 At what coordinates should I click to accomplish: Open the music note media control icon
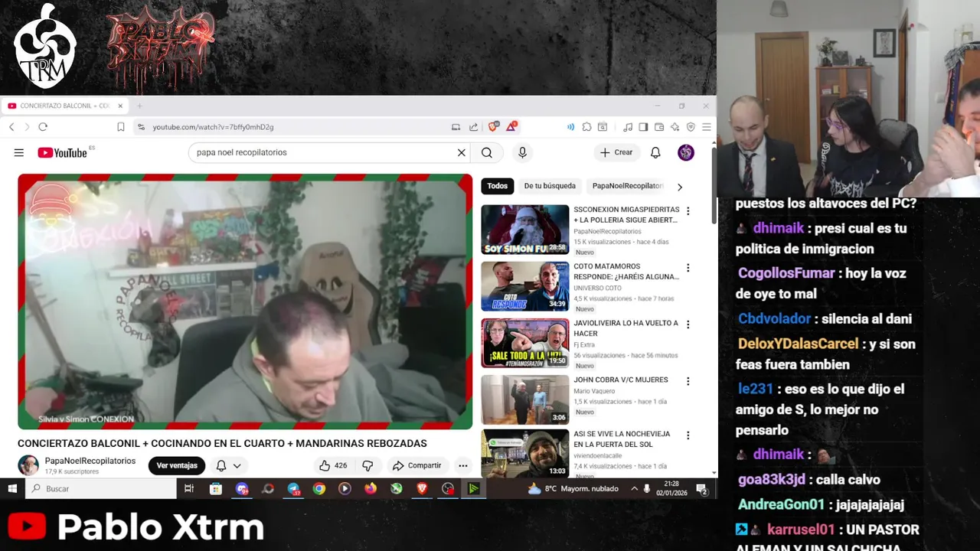[x=628, y=127]
